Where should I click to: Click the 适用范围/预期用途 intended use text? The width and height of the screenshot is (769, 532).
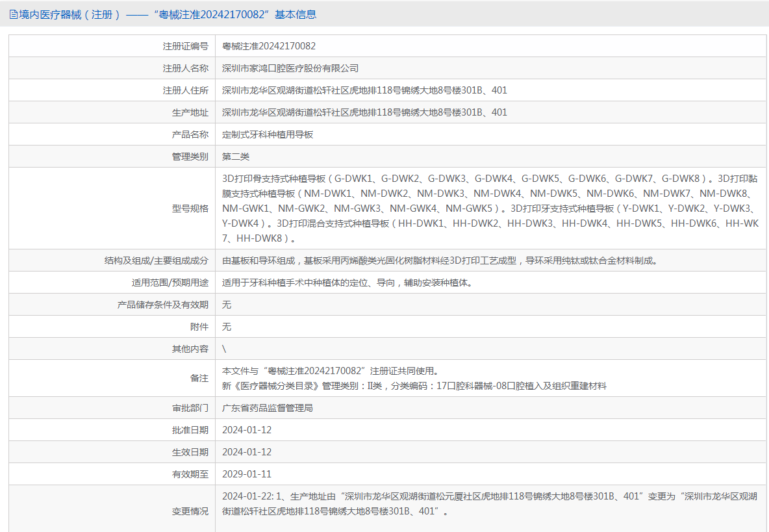click(347, 283)
